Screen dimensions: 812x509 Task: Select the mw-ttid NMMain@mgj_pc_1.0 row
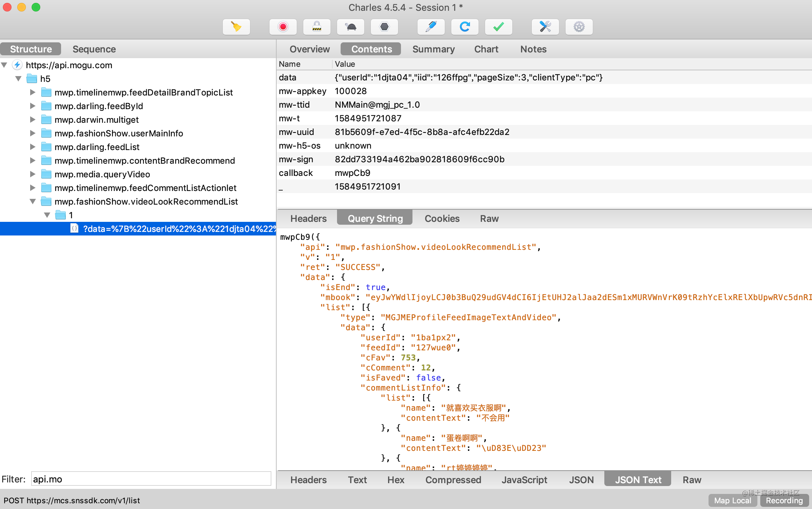tap(544, 104)
